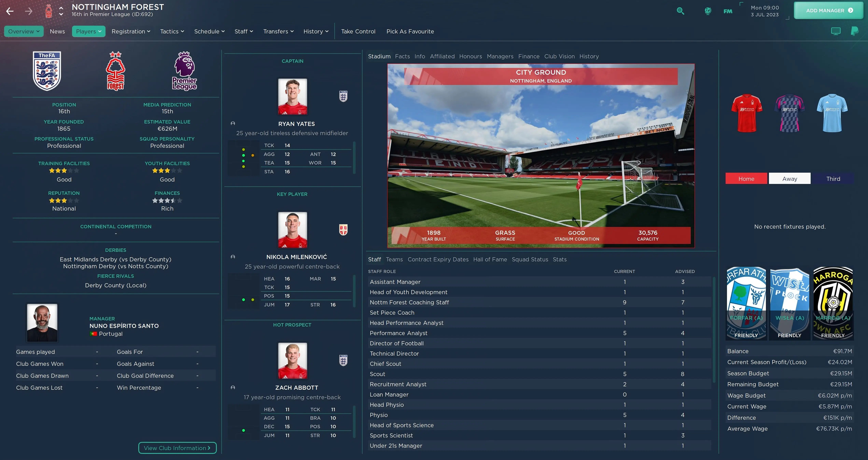Open the world globe icon
The width and height of the screenshot is (868, 460).
708,11
